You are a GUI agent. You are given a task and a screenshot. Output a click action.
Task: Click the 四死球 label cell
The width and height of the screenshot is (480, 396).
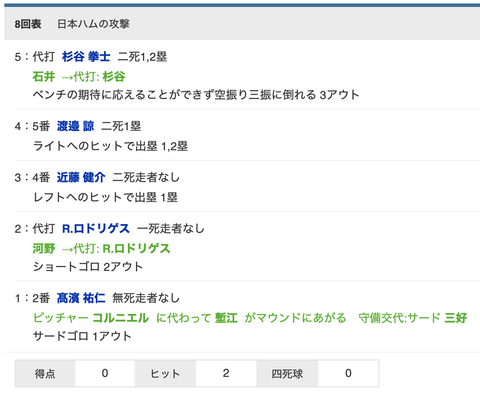[287, 373]
